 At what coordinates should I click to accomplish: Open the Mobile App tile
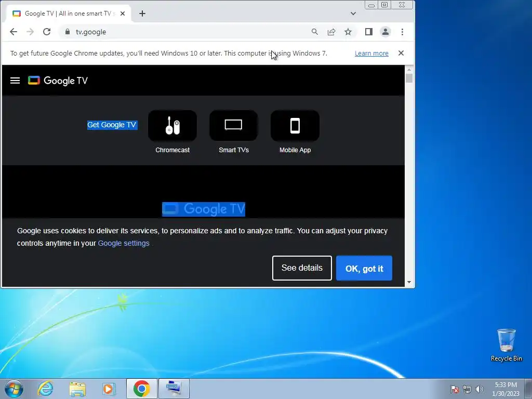295,125
